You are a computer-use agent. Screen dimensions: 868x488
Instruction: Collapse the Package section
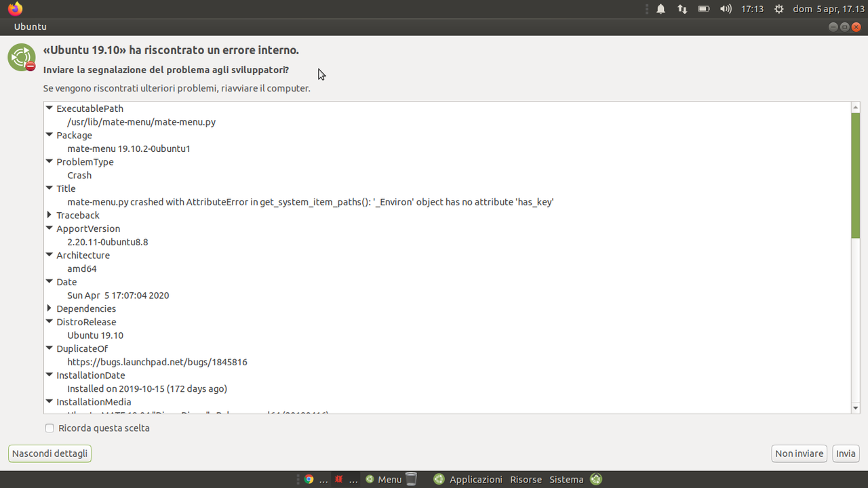50,135
